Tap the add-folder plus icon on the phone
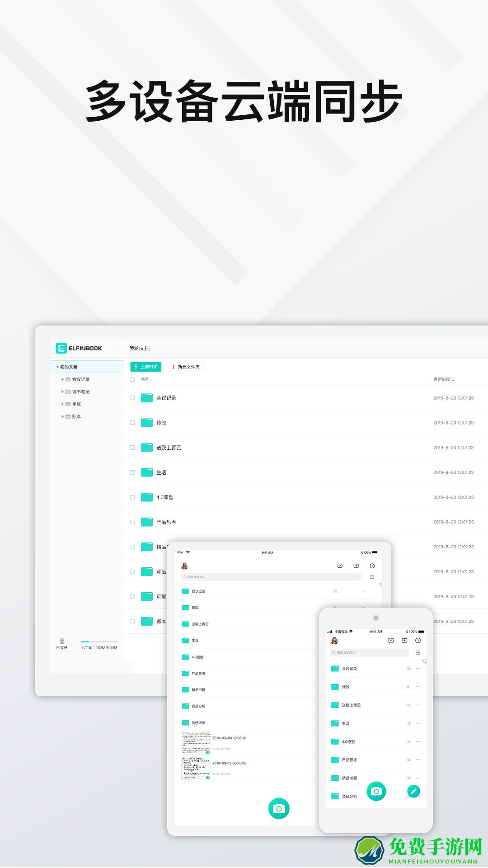This screenshot has width=488, height=868. click(404, 641)
